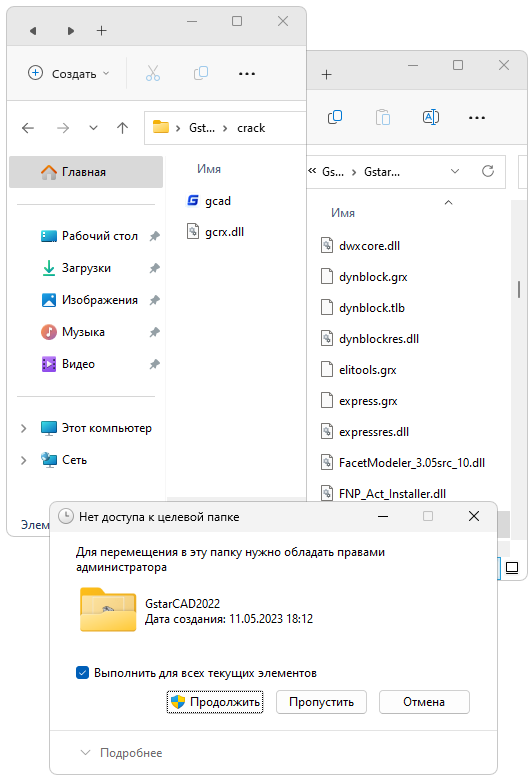The height and width of the screenshot is (780, 532).
Task: Click the Copy icon in the crack window toolbar
Action: coord(201,74)
